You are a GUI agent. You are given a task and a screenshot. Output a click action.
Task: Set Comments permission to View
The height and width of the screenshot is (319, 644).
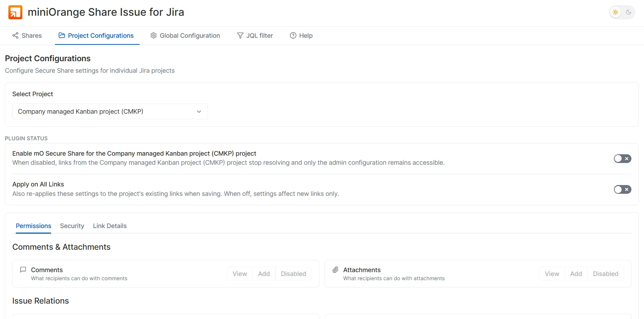point(240,274)
